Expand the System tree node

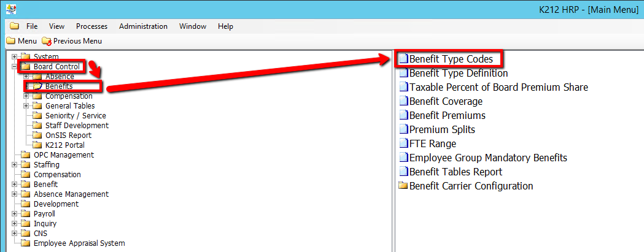coord(15,57)
